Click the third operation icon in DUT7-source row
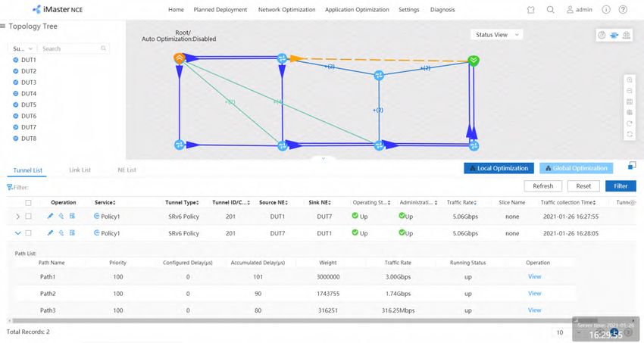This screenshot has width=644, height=343. tap(72, 232)
